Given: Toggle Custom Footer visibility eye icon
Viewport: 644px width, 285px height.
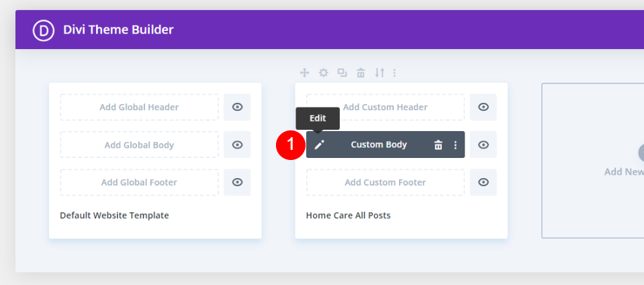Looking at the screenshot, I should [484, 182].
